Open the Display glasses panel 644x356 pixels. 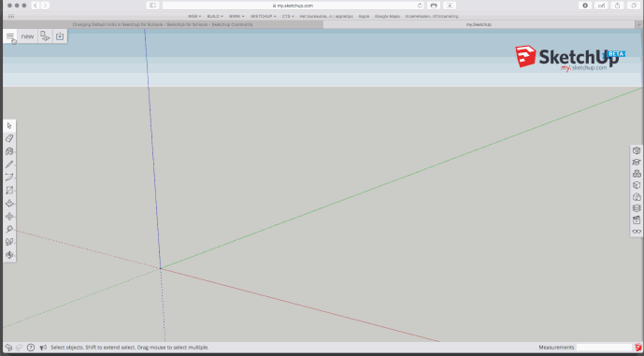637,232
